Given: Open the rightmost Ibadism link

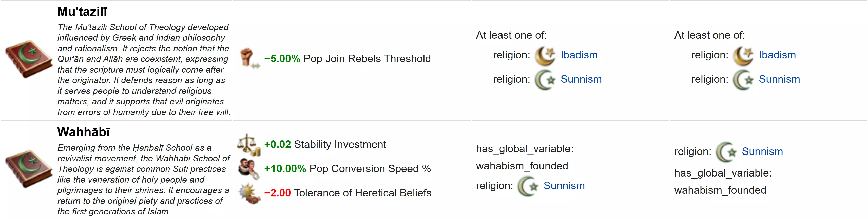Looking at the screenshot, I should 777,55.
